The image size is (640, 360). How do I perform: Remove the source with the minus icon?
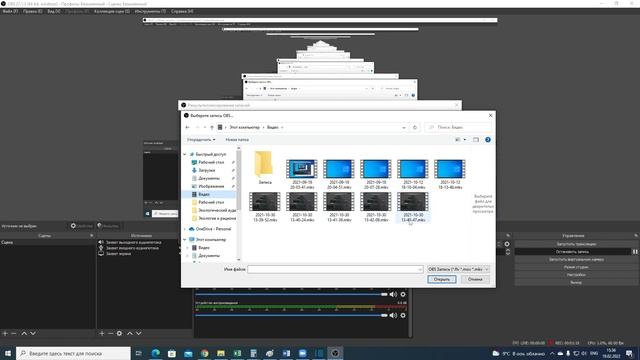(x=110, y=333)
